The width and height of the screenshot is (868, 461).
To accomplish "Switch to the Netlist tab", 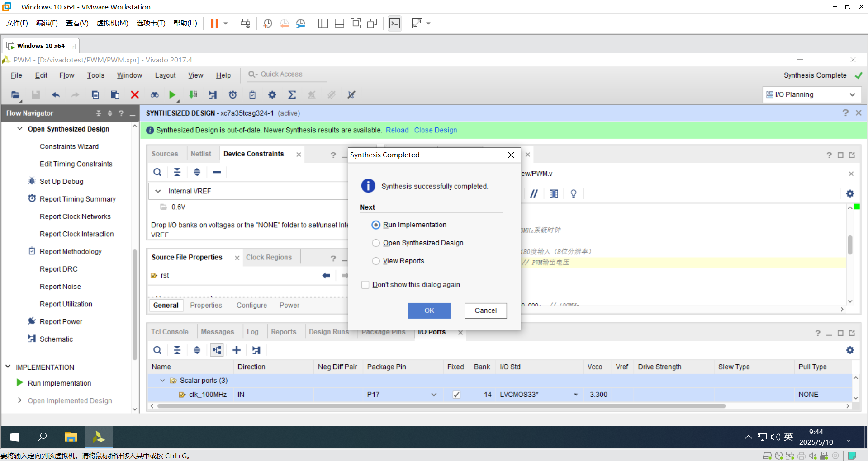I will click(201, 154).
